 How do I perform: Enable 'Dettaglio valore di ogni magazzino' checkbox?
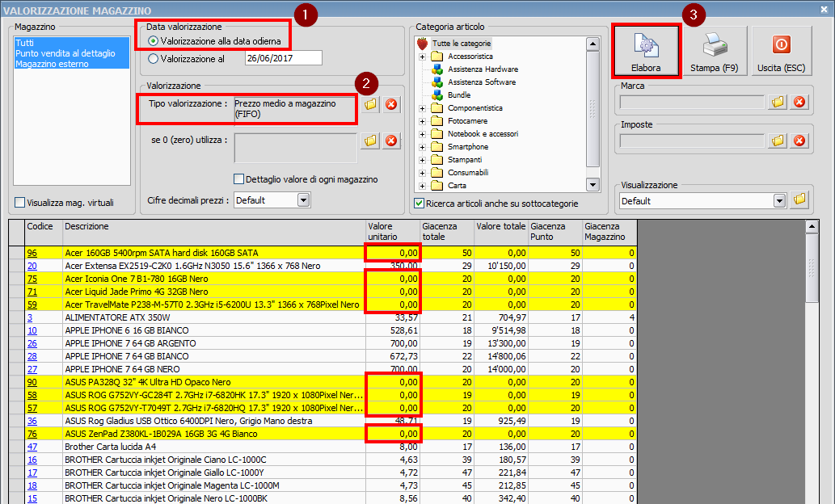pos(239,178)
